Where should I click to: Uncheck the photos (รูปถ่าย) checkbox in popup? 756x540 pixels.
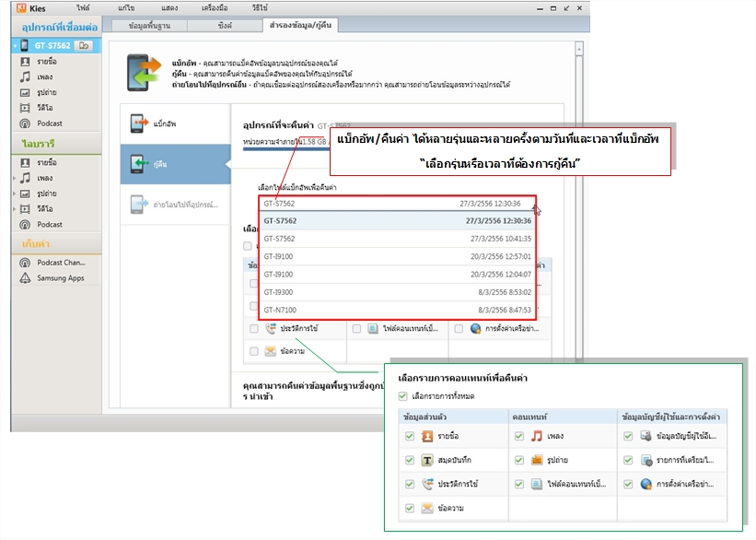pos(519,460)
